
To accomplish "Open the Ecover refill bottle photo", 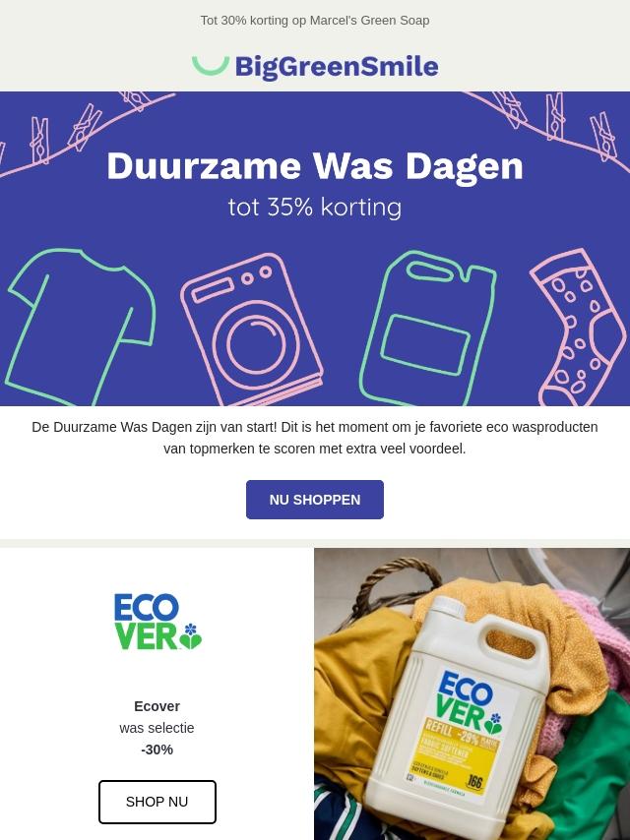I will tap(472, 693).
